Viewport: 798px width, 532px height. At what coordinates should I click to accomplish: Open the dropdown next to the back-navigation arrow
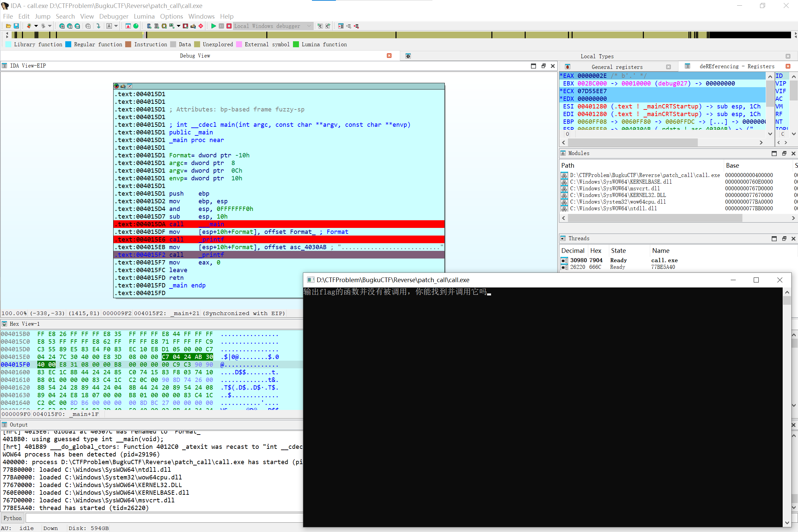coord(36,26)
